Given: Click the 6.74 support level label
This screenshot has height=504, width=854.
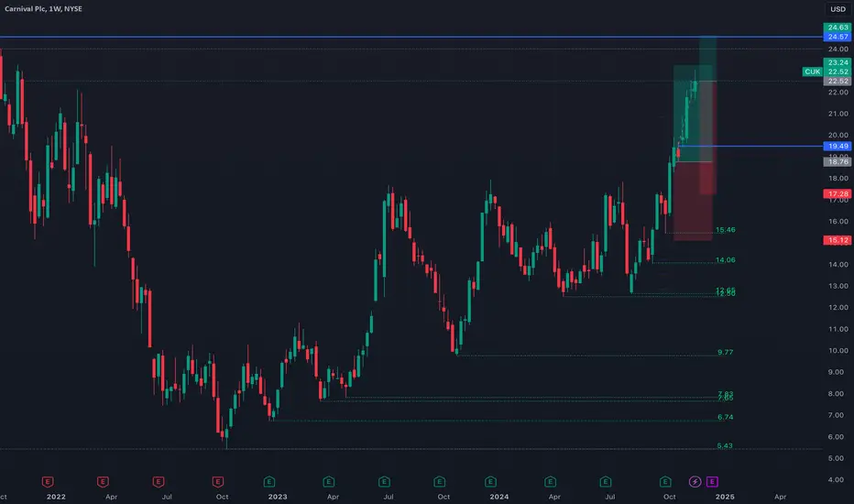Looking at the screenshot, I should 726,417.
